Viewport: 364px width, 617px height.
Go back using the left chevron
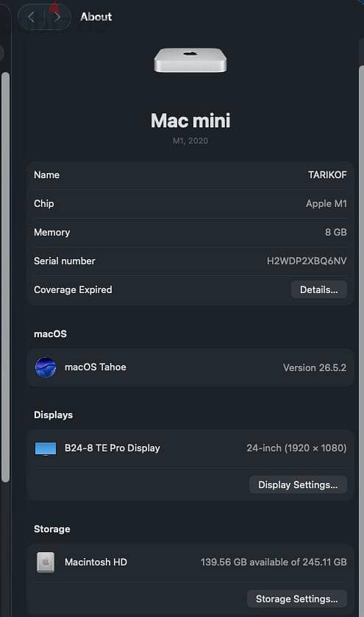click(31, 17)
